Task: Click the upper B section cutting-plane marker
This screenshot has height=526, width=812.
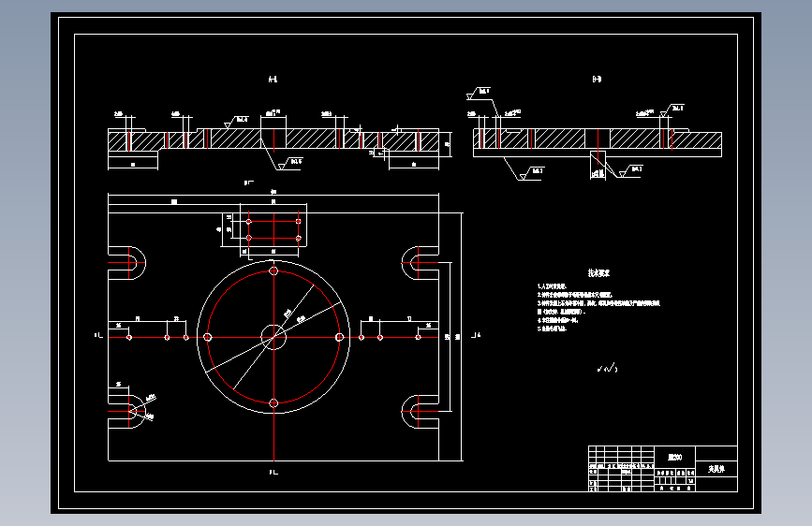Action: (x=249, y=183)
